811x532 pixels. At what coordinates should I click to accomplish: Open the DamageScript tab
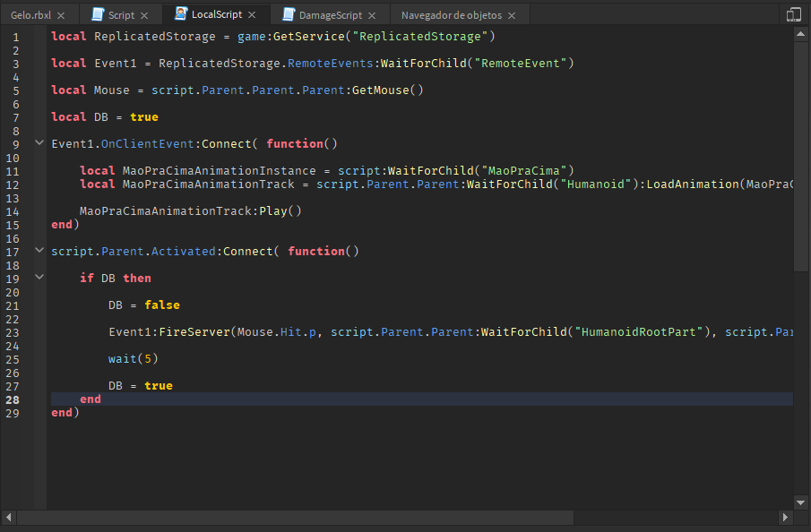point(331,15)
